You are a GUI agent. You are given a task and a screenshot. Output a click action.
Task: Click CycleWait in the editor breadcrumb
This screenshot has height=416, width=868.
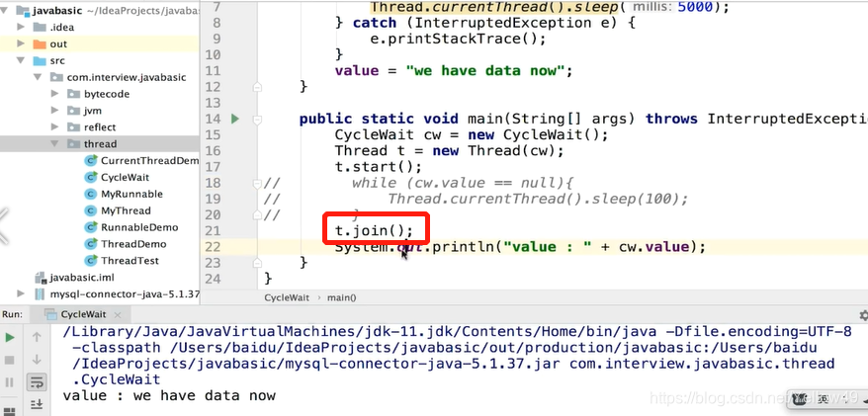point(287,297)
